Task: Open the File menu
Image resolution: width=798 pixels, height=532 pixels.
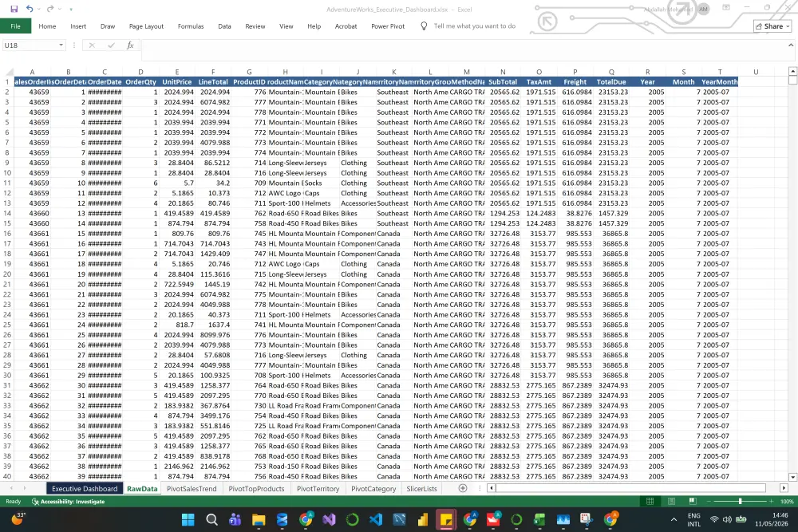Action: [x=15, y=26]
